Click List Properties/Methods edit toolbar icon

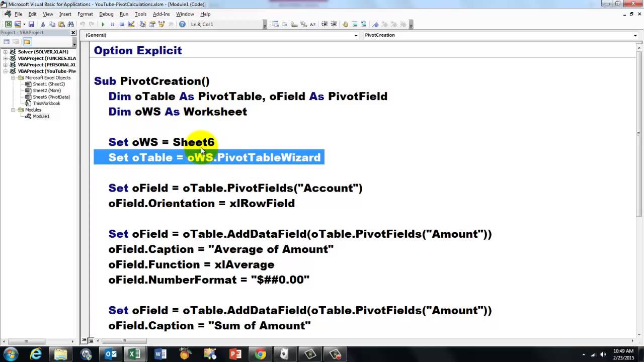275,24
